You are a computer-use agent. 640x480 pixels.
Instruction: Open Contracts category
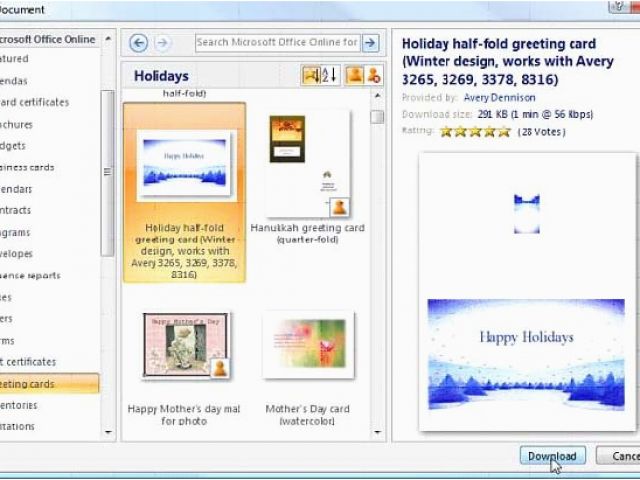(x=15, y=210)
